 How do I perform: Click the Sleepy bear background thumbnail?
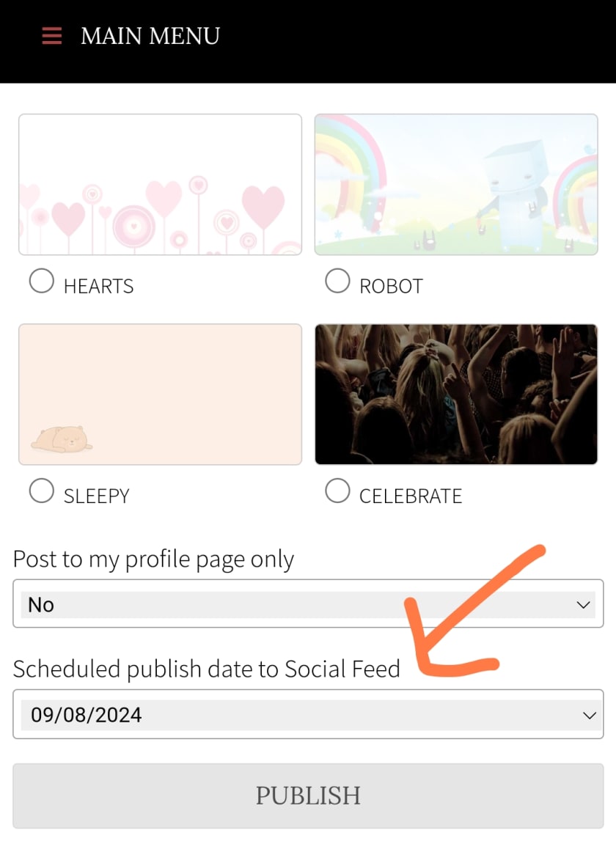tap(161, 395)
